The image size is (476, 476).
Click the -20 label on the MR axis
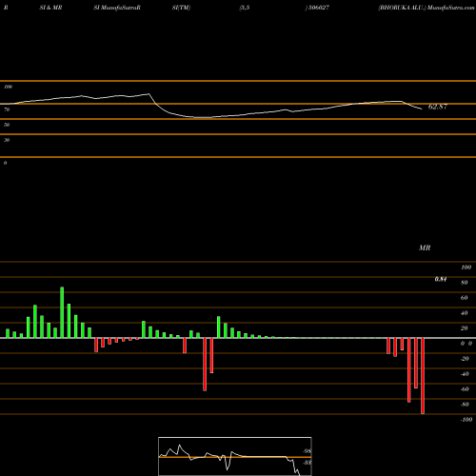click(x=465, y=359)
